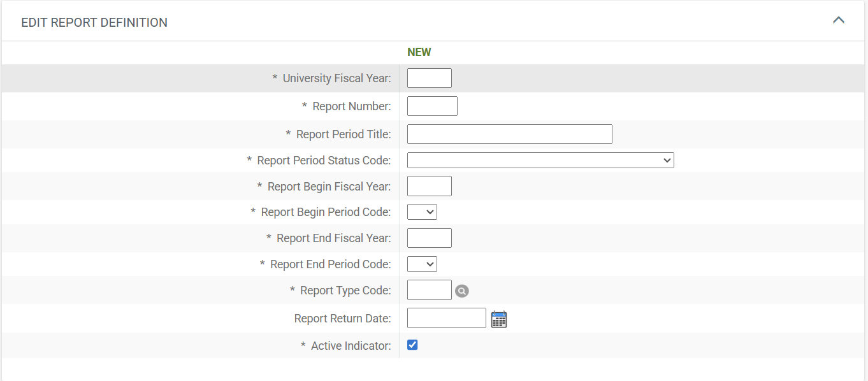Click the Report End Fiscal Year field

429,238
